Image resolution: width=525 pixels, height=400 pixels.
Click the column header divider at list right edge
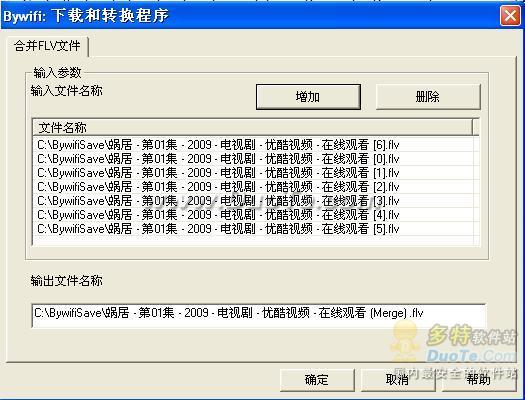(x=472, y=127)
